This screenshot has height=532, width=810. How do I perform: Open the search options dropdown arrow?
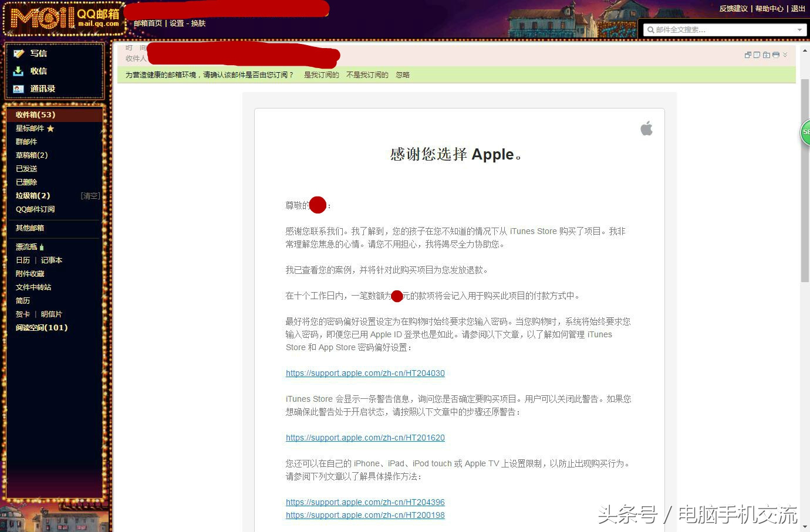coord(799,29)
